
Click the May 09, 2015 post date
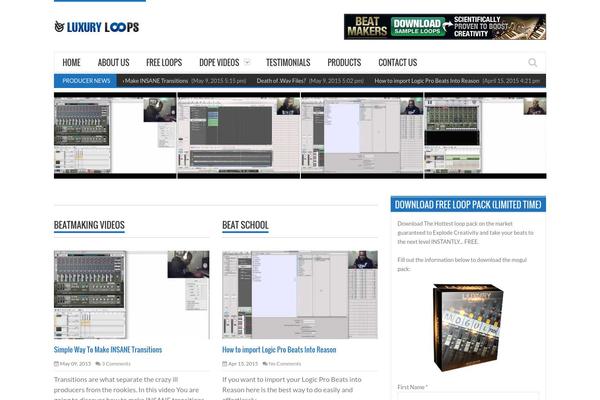pos(75,364)
